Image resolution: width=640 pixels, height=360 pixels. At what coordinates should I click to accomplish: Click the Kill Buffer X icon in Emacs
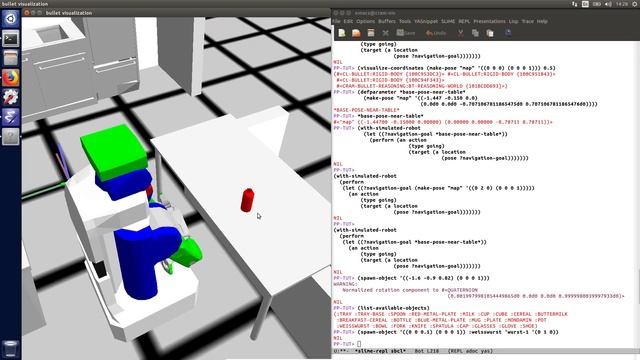385,33
